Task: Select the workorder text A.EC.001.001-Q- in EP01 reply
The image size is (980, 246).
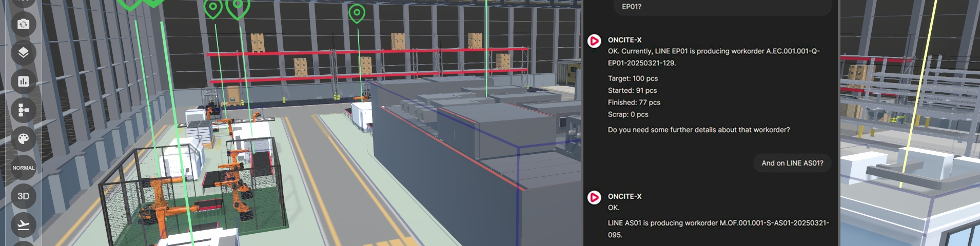Action: coord(793,51)
